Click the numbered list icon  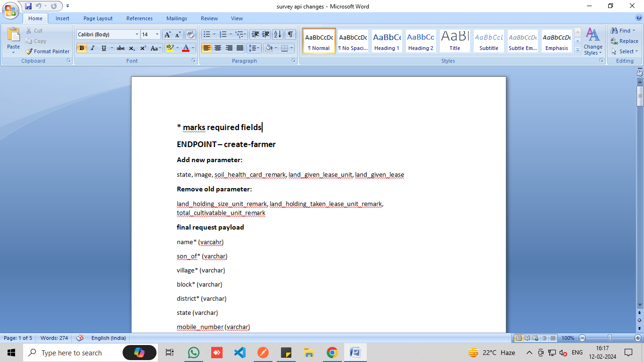[x=223, y=34]
